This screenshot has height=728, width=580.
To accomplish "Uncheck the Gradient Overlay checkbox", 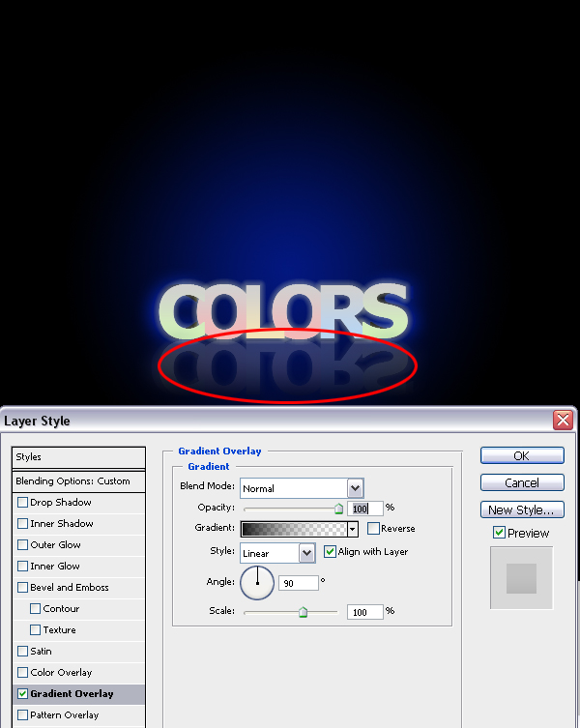I will 22,694.
